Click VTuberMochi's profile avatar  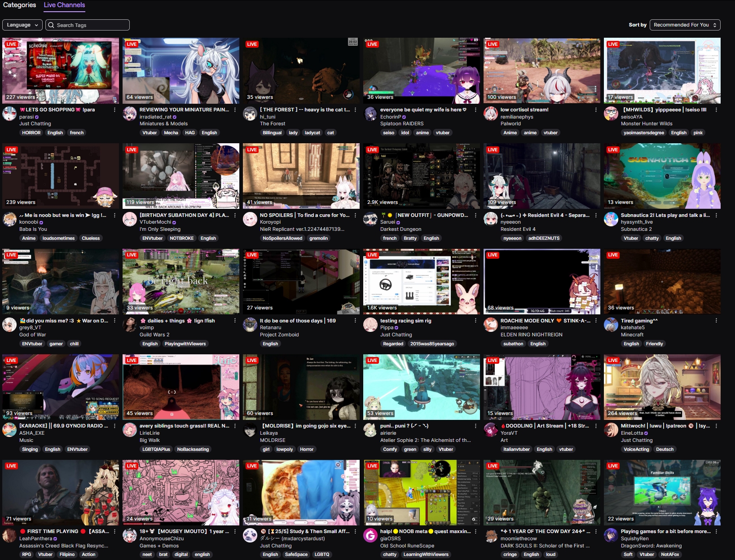pos(130,219)
